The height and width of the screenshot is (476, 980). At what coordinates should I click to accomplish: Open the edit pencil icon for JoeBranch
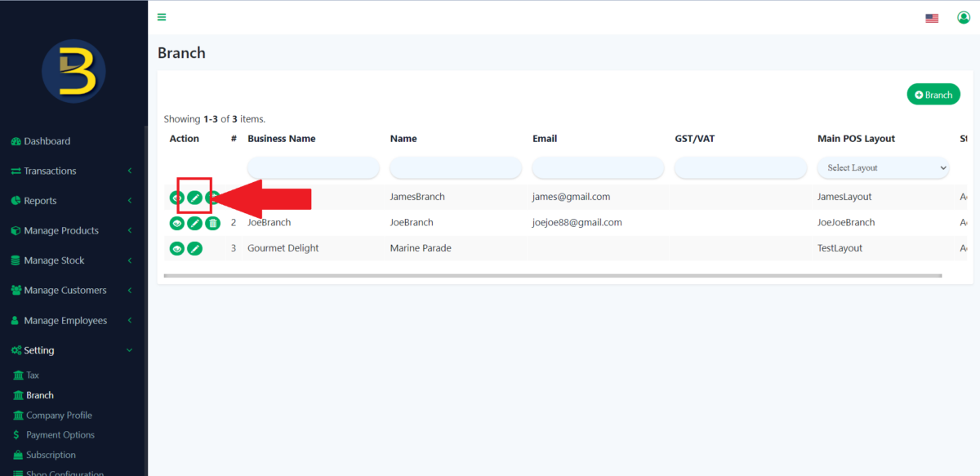(x=195, y=222)
